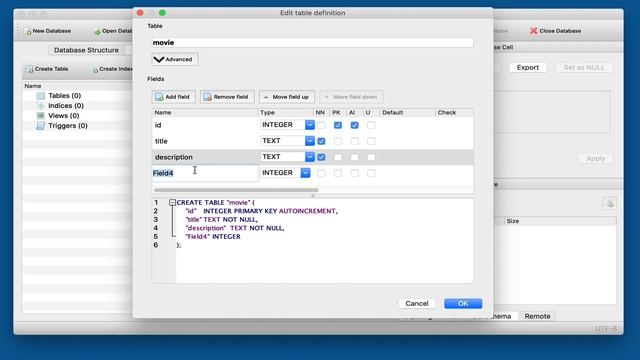This screenshot has width=640, height=360.
Task: Click the Remove field icon
Action: [207, 97]
